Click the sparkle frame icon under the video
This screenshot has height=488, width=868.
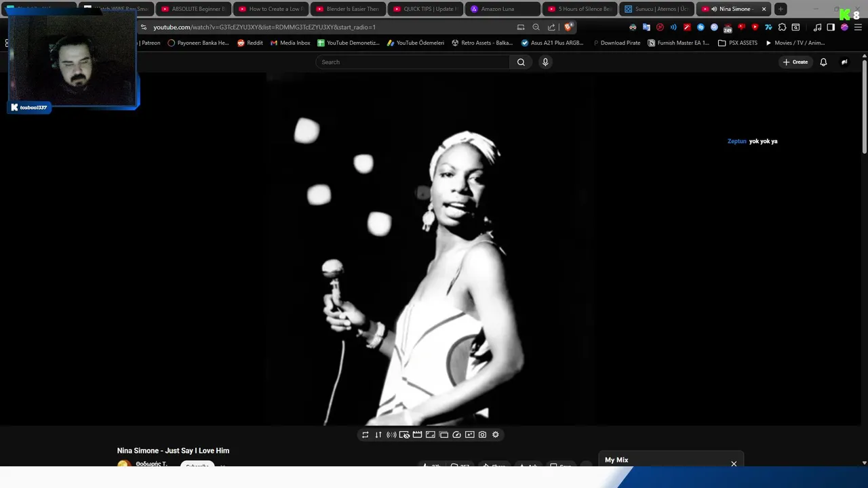point(469,434)
